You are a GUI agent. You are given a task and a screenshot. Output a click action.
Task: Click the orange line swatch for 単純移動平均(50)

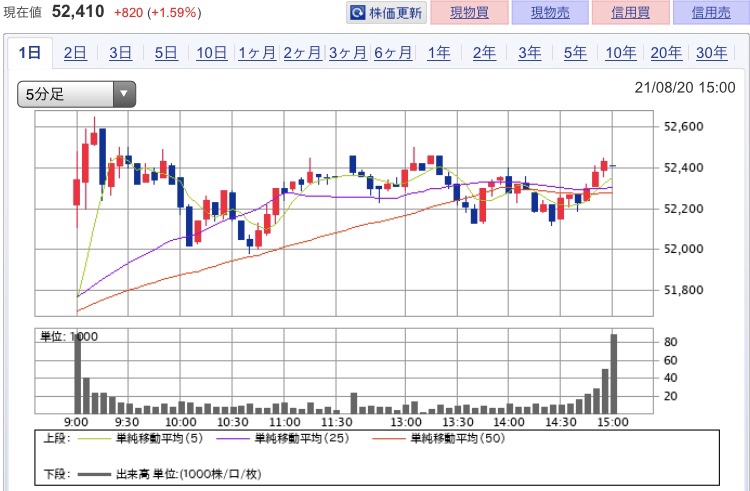pos(388,438)
